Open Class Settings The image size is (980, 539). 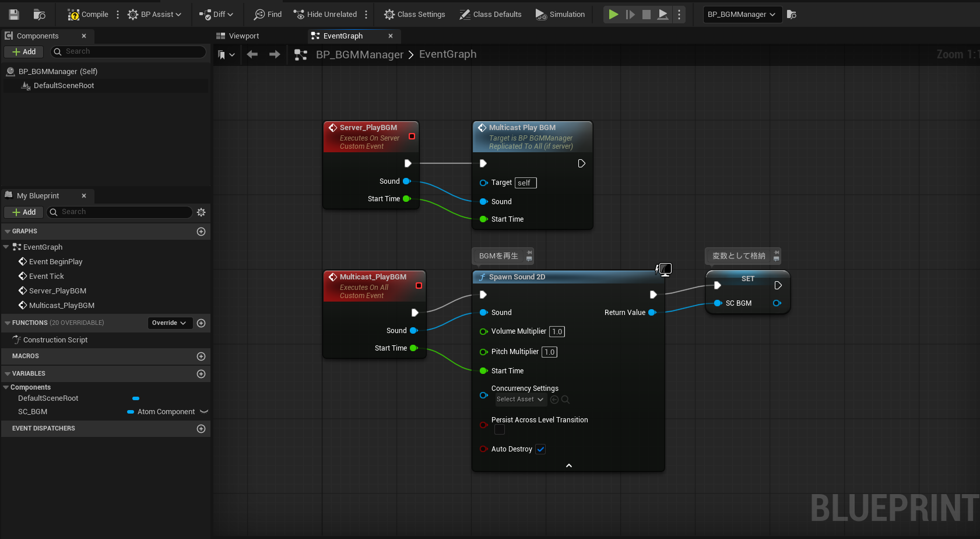415,15
